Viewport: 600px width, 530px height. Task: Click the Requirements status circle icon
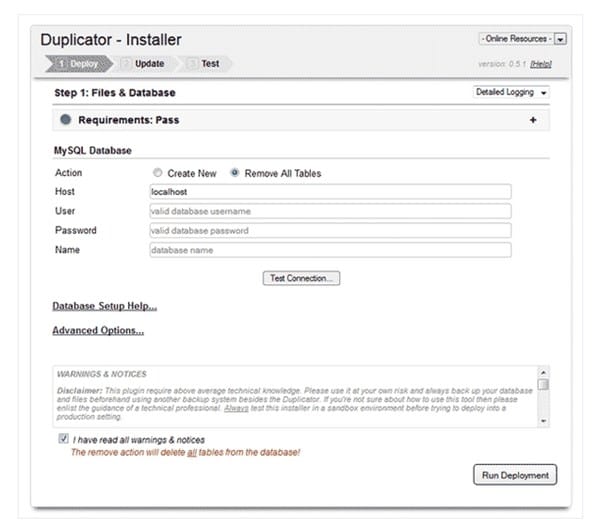tap(65, 119)
